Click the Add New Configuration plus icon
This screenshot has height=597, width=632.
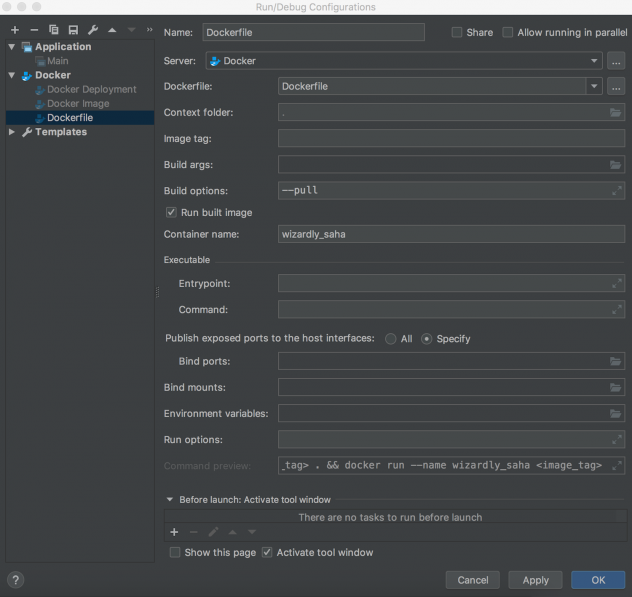14,30
